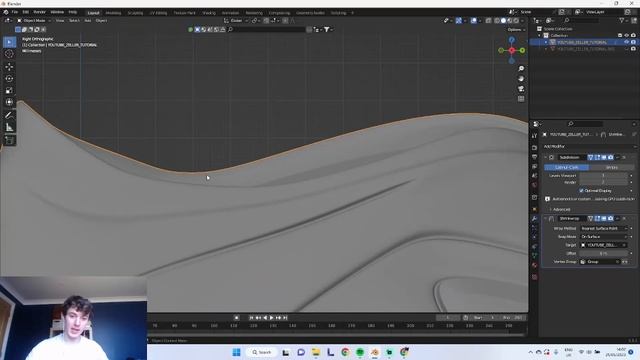This screenshot has height=360, width=640.
Task: Toggle X-ray mode button
Action: (x=488, y=20)
